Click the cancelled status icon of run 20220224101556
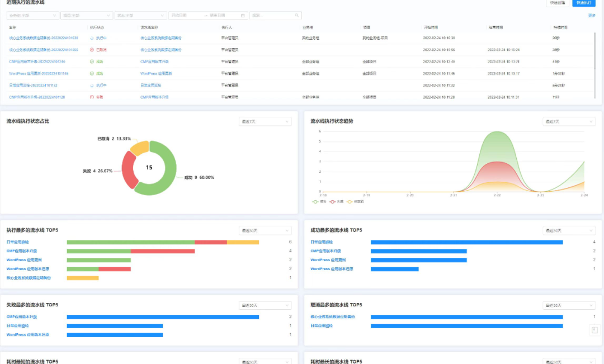 point(92,50)
